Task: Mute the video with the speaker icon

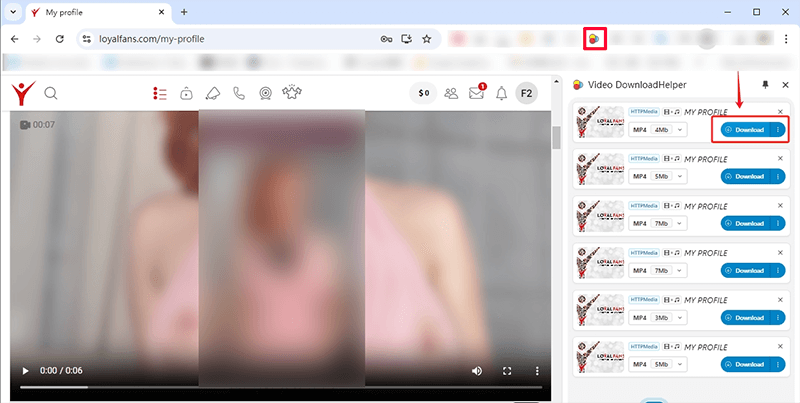Action: coord(477,371)
